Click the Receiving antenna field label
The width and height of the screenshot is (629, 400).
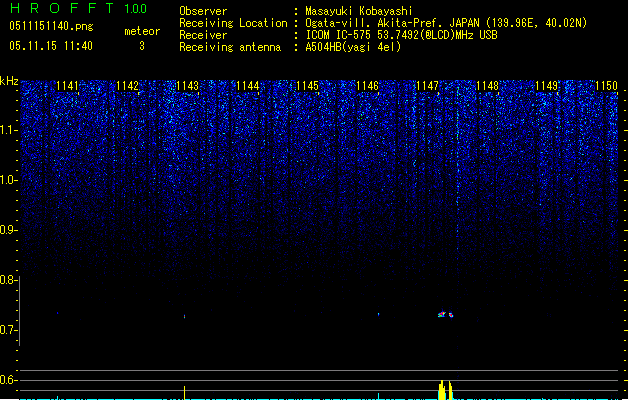tap(230, 47)
